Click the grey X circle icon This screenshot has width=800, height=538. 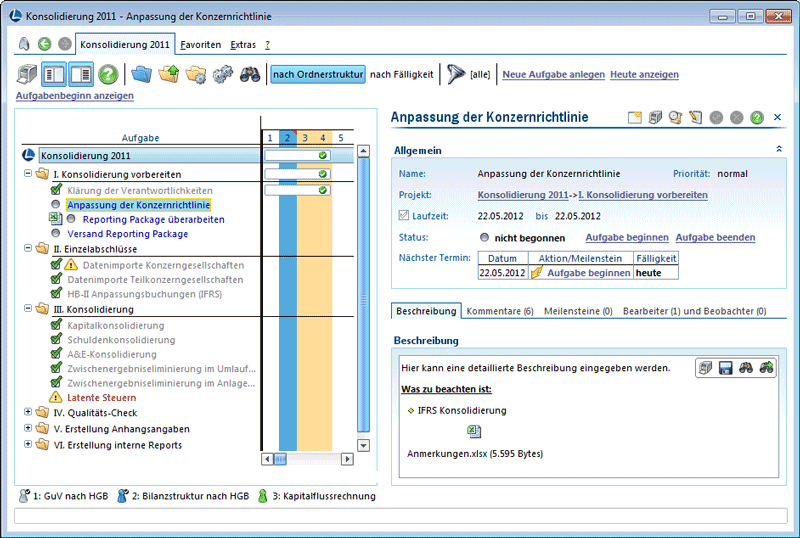pos(737,117)
